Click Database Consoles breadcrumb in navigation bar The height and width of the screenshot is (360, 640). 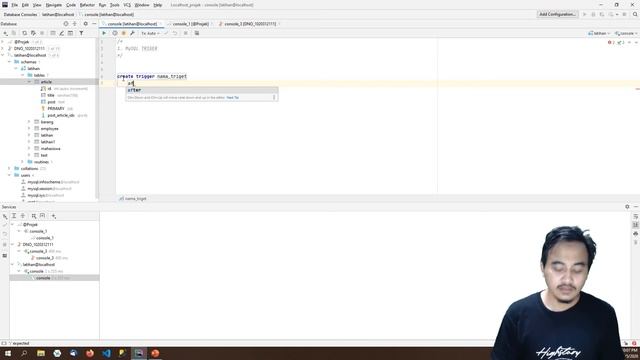click(x=20, y=14)
